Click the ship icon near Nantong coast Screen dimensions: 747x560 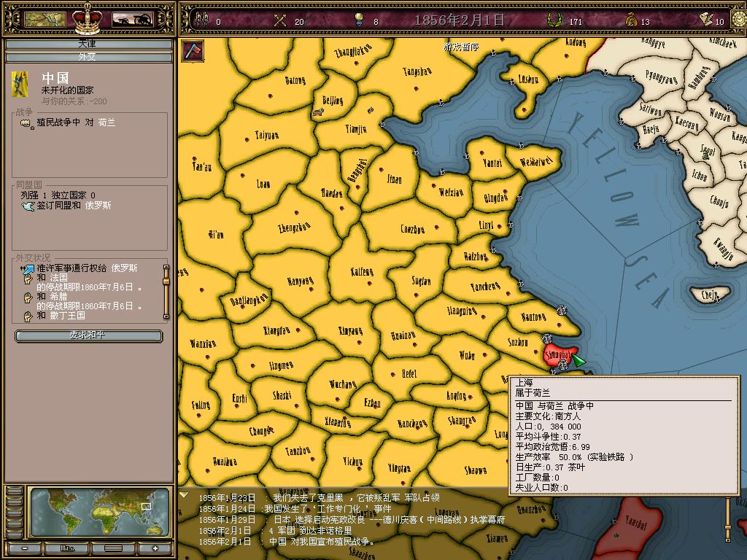(x=562, y=311)
